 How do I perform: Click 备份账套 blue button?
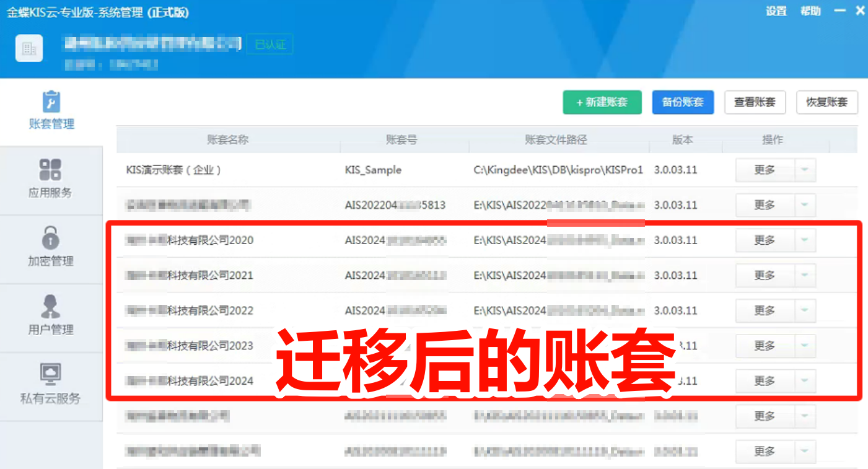pos(683,102)
